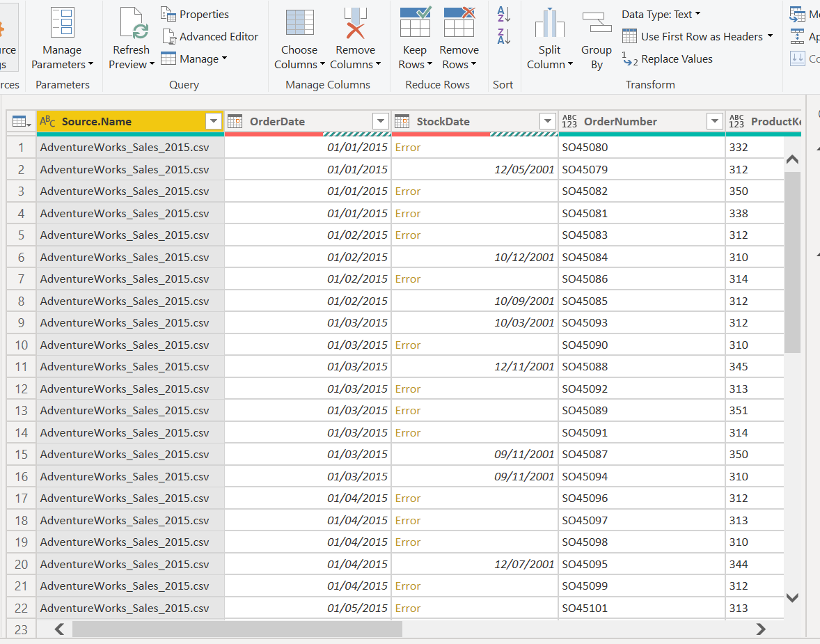
Task: Select row number 1 header
Action: [x=22, y=148]
